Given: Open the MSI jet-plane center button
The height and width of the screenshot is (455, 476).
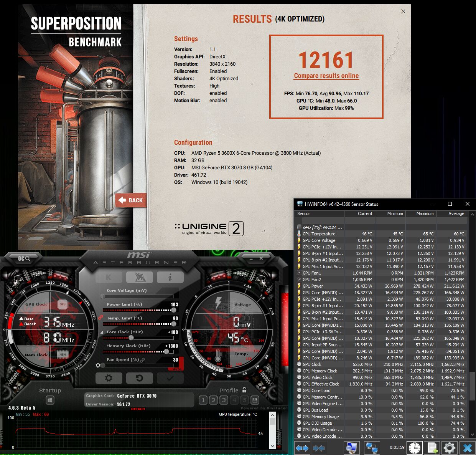Looking at the screenshot, I should pyautogui.click(x=139, y=277).
